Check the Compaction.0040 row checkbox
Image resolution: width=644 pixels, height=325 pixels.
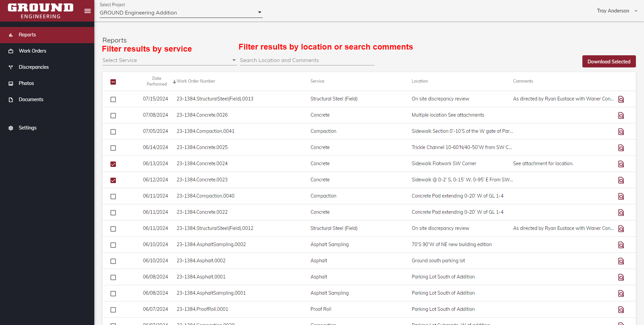pyautogui.click(x=113, y=197)
